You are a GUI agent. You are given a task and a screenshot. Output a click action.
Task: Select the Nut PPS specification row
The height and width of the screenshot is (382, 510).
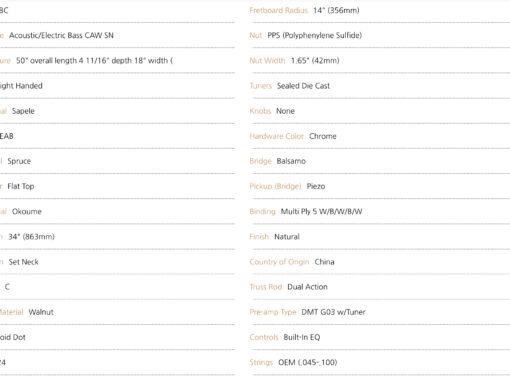380,35
